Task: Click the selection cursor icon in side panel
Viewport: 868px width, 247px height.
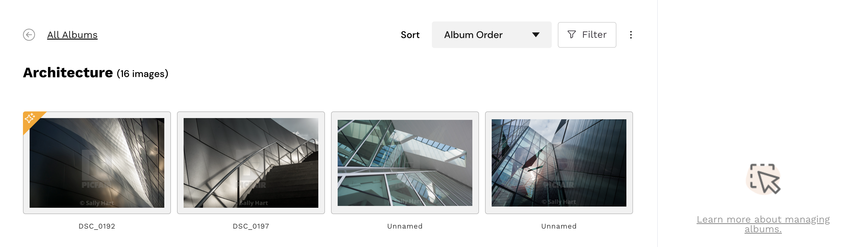Action: 763,178
